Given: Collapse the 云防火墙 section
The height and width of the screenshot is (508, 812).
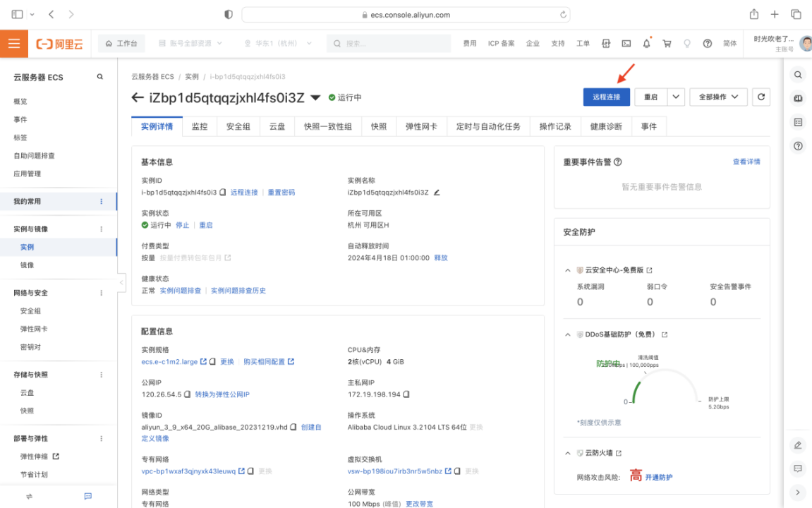Looking at the screenshot, I should click(x=568, y=453).
